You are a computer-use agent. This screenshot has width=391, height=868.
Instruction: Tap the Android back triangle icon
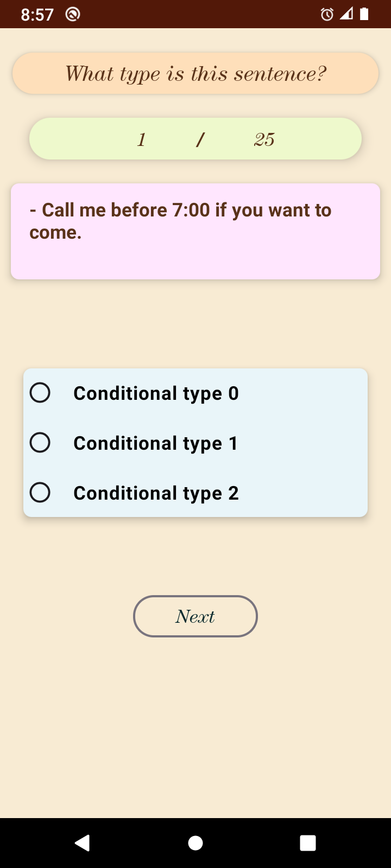(83, 843)
